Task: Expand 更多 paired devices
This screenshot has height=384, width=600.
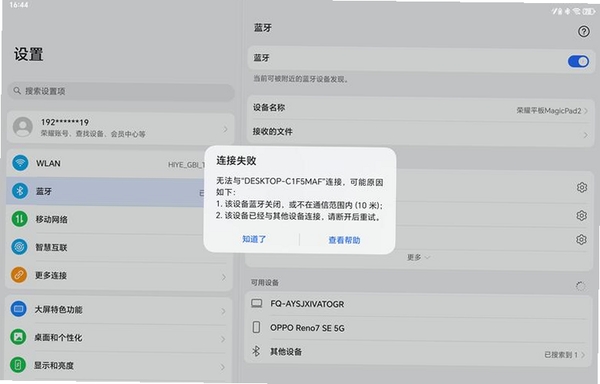Action: [x=418, y=257]
